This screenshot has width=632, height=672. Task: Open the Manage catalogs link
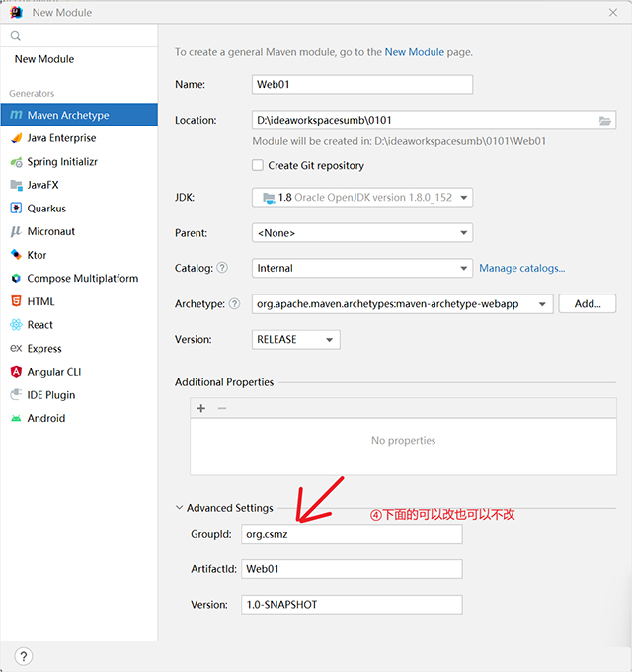(x=521, y=268)
